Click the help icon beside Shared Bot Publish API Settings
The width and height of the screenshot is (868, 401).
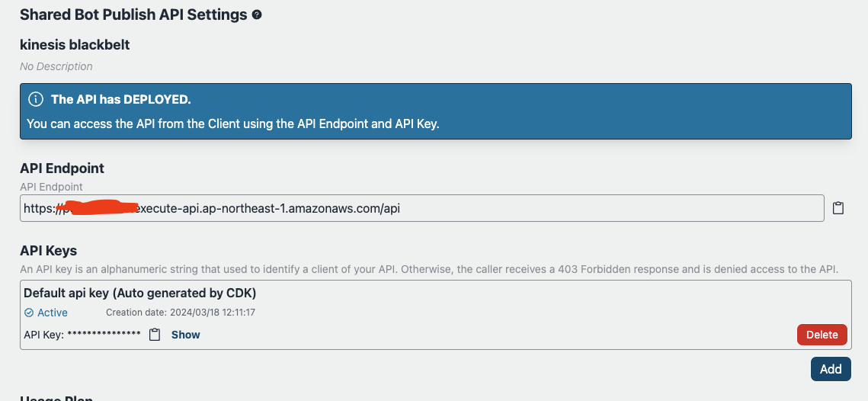pos(257,14)
